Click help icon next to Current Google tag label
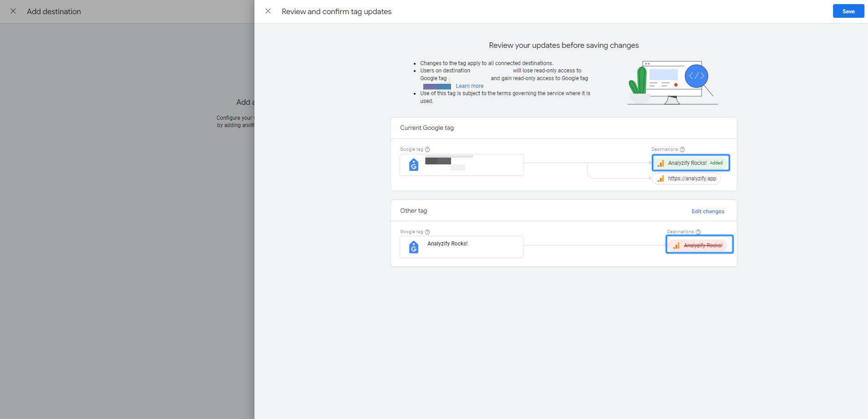Image resolution: width=868 pixels, height=419 pixels. (427, 149)
